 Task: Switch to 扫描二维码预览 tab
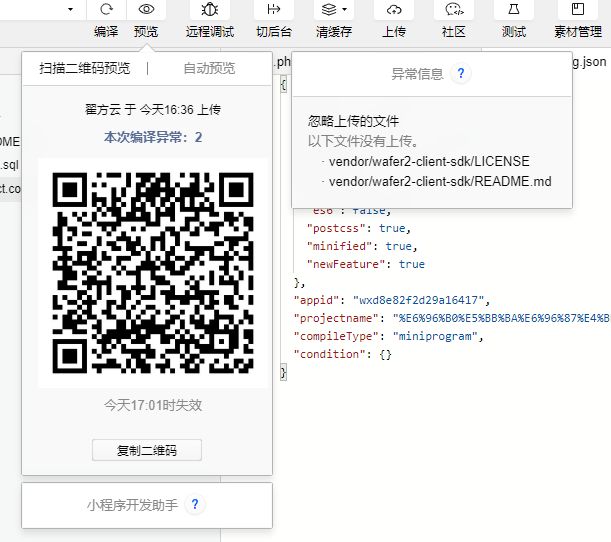[x=85, y=68]
